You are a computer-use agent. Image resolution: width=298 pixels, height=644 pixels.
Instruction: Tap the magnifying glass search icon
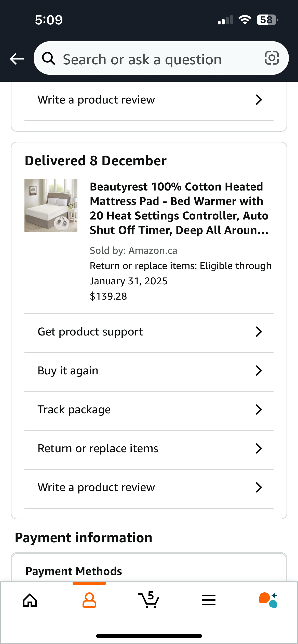(x=48, y=58)
